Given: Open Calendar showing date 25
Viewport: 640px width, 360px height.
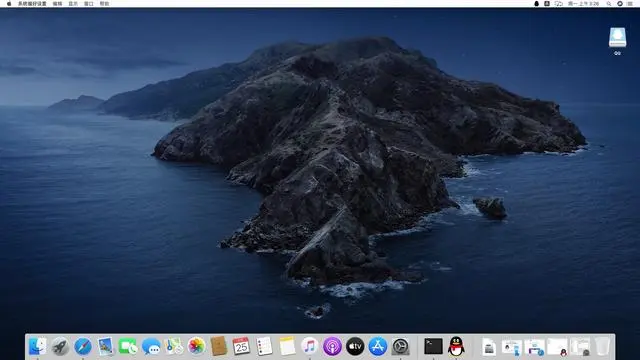Looking at the screenshot, I should pos(241,346).
